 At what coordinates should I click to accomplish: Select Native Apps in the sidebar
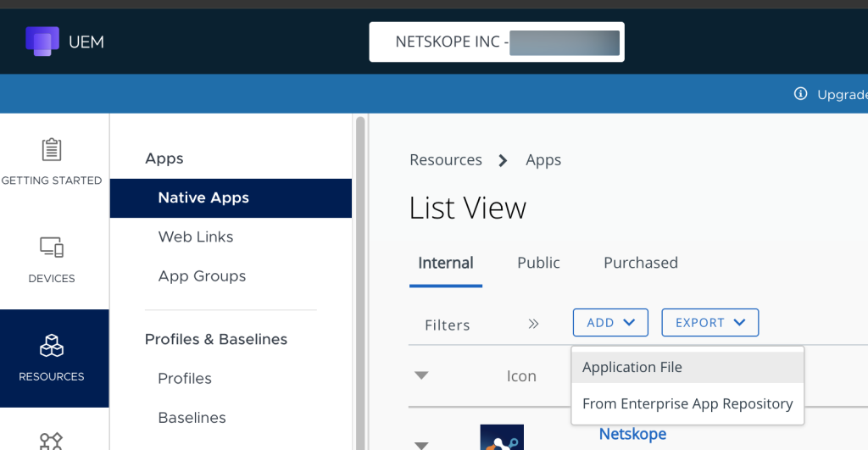tap(231, 198)
